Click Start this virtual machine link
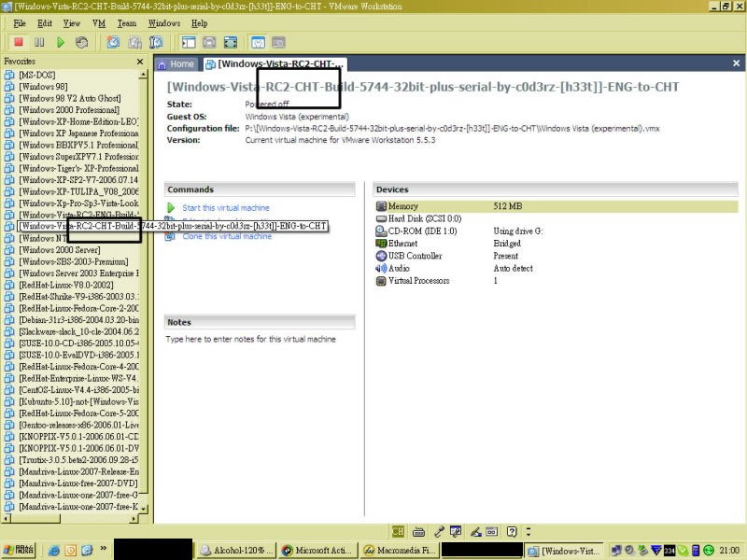The image size is (747, 560). pyautogui.click(x=226, y=207)
